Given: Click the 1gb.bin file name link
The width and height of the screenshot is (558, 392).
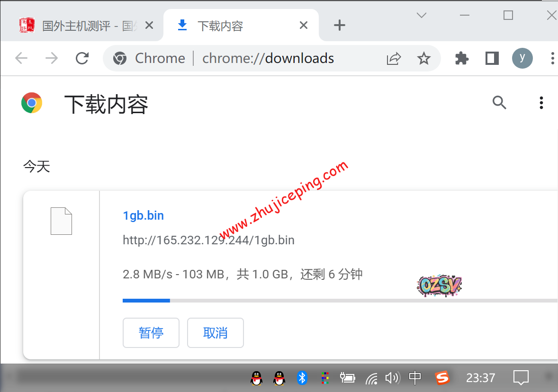Looking at the screenshot, I should coord(143,215).
